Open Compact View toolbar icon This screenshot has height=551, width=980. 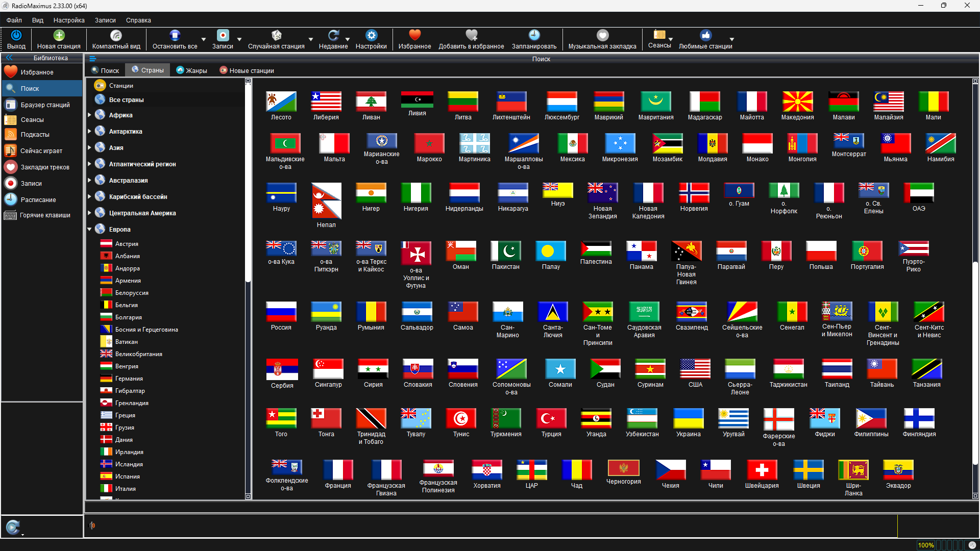[116, 35]
